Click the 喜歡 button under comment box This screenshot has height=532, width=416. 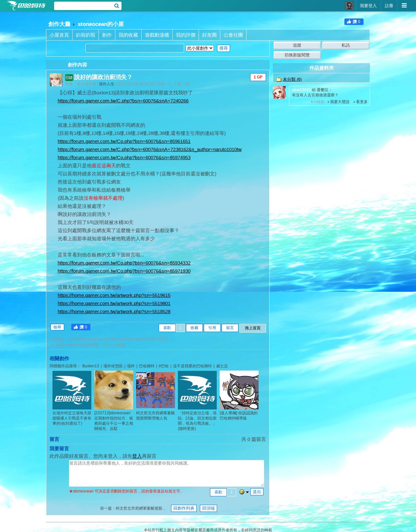pos(218,492)
